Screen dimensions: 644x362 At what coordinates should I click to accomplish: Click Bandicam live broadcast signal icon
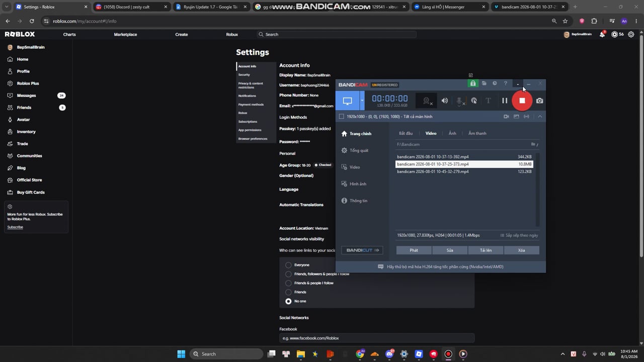[526, 117]
